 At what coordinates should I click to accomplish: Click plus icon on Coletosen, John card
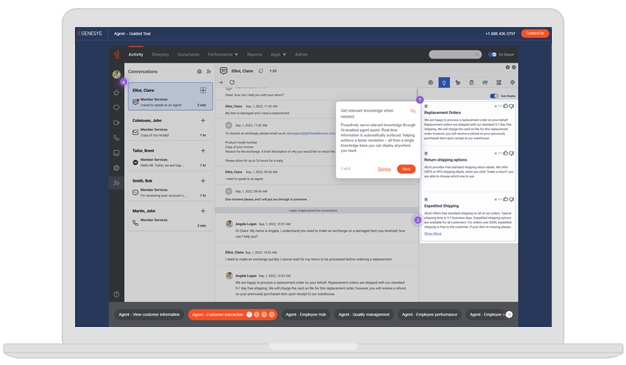point(203,120)
